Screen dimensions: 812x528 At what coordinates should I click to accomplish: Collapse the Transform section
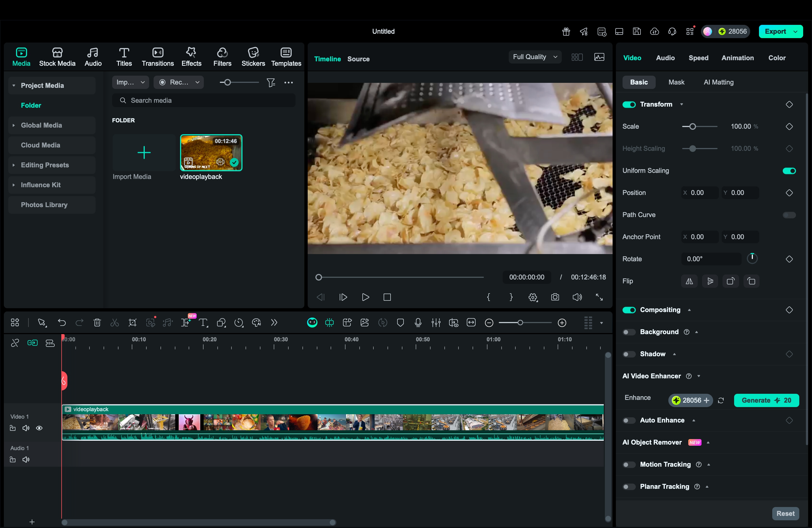pyautogui.click(x=681, y=104)
